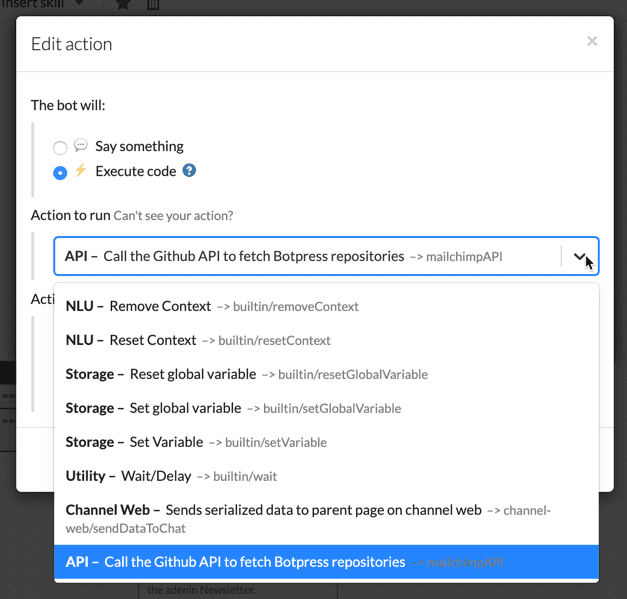Choose Channel Web sendDataToChat option
This screenshot has width=627, height=599.
(326, 519)
